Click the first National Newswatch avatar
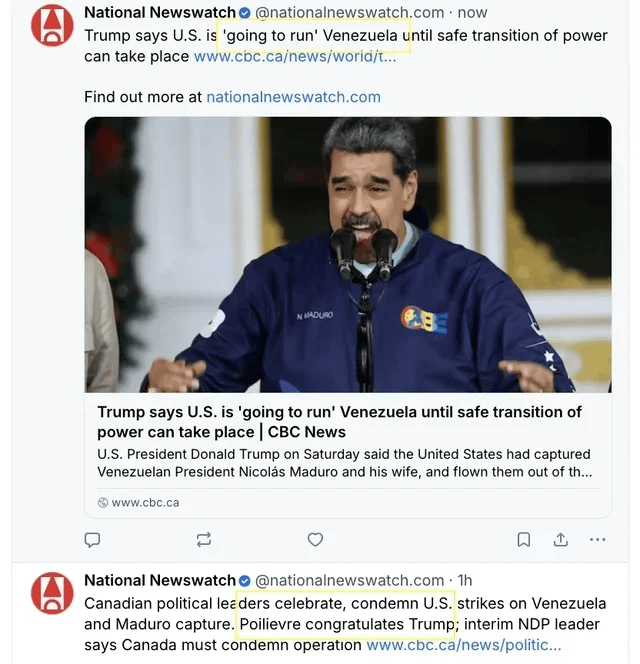This screenshot has width=640, height=664. click(x=52, y=25)
